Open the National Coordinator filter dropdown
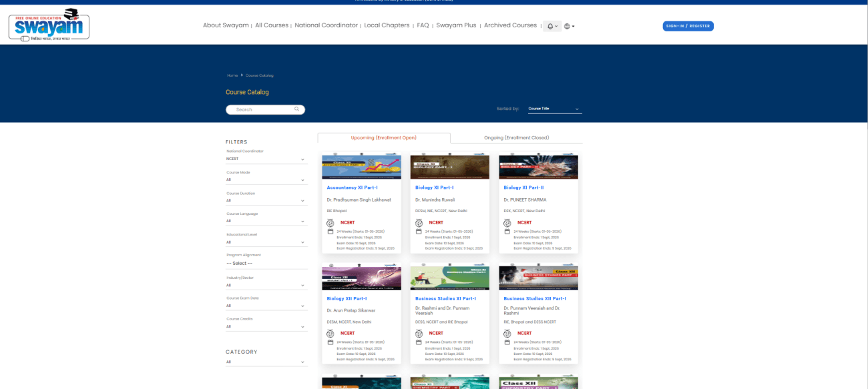868x389 pixels. tap(266, 159)
